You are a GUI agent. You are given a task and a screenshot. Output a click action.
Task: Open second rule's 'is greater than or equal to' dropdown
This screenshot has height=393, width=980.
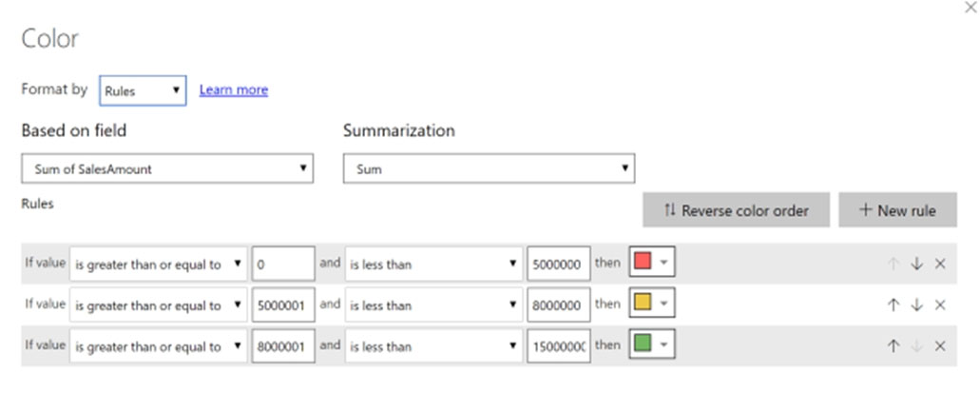click(158, 305)
